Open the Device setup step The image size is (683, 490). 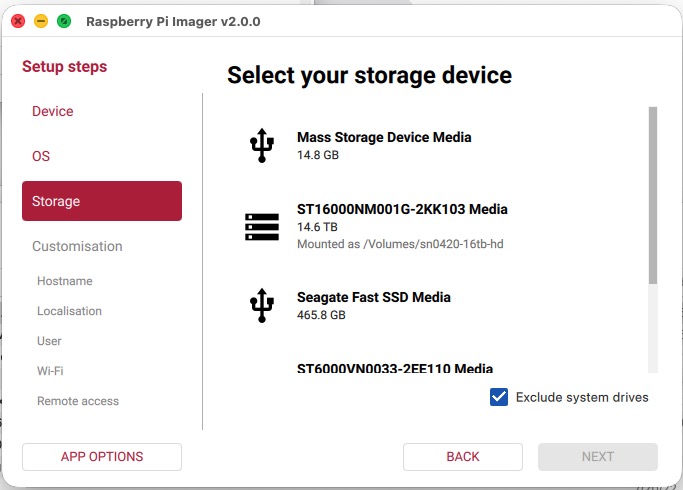coord(53,111)
